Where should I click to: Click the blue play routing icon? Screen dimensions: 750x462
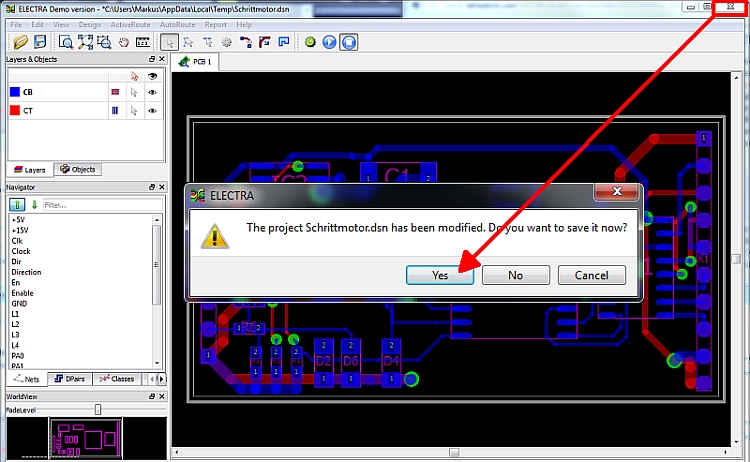[329, 42]
